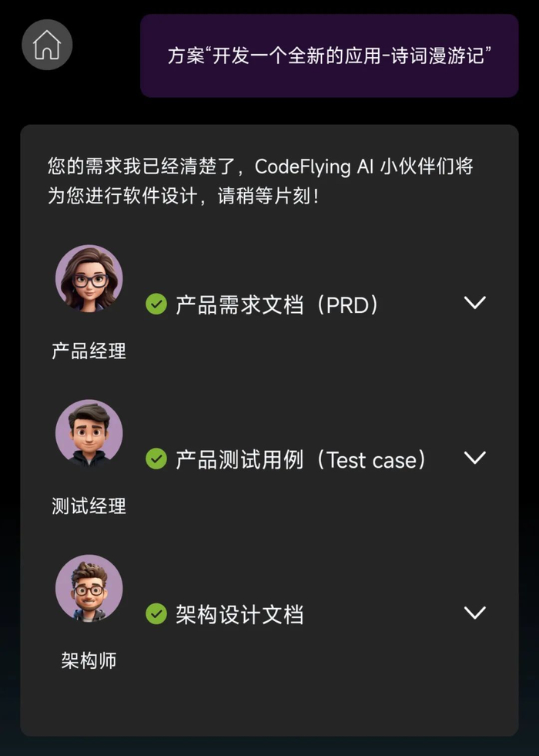
Task: Tap the test manager avatar
Action: [x=89, y=433]
